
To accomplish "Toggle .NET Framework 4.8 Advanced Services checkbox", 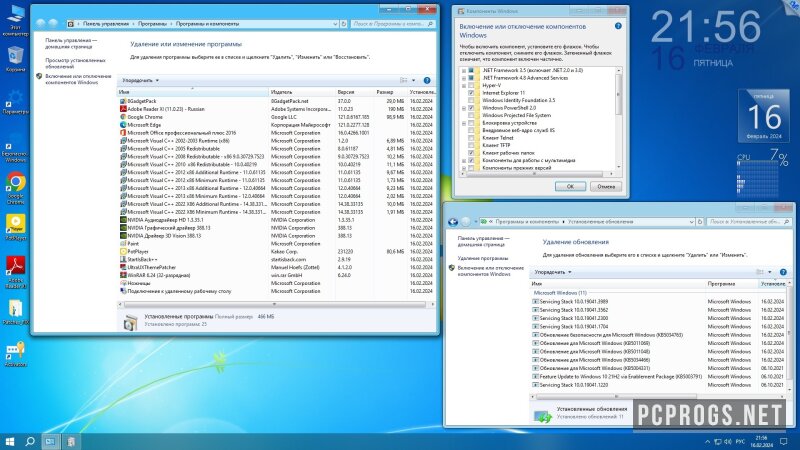I will tap(471, 78).
